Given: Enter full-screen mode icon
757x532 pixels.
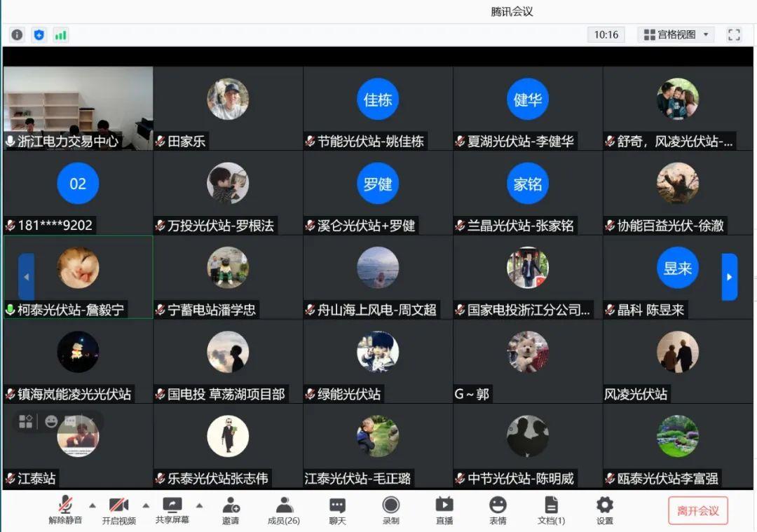Looking at the screenshot, I should (x=734, y=35).
